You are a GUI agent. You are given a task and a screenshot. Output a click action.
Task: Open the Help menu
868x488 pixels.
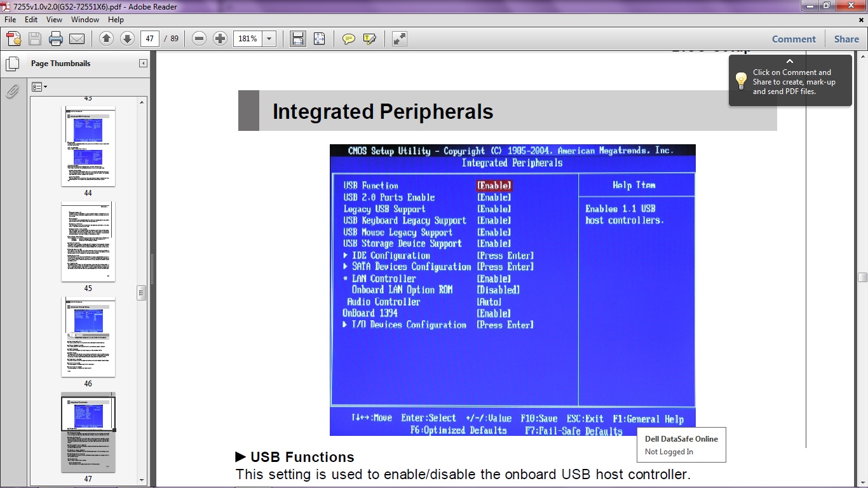pyautogui.click(x=116, y=20)
